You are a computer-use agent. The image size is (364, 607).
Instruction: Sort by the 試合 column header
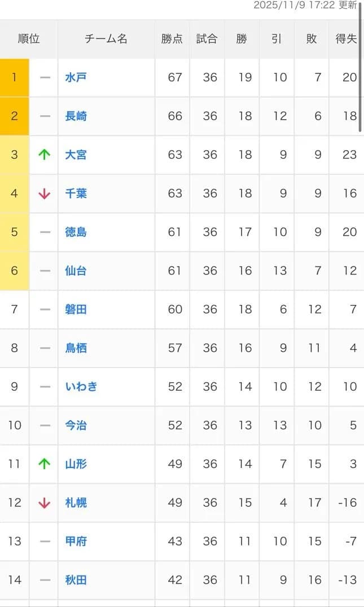207,38
